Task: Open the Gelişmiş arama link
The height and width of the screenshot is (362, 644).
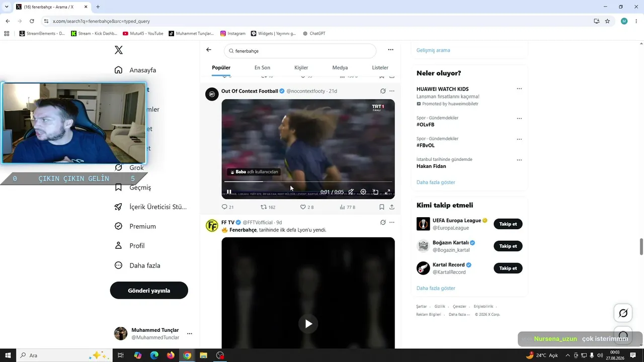Action: click(x=433, y=50)
